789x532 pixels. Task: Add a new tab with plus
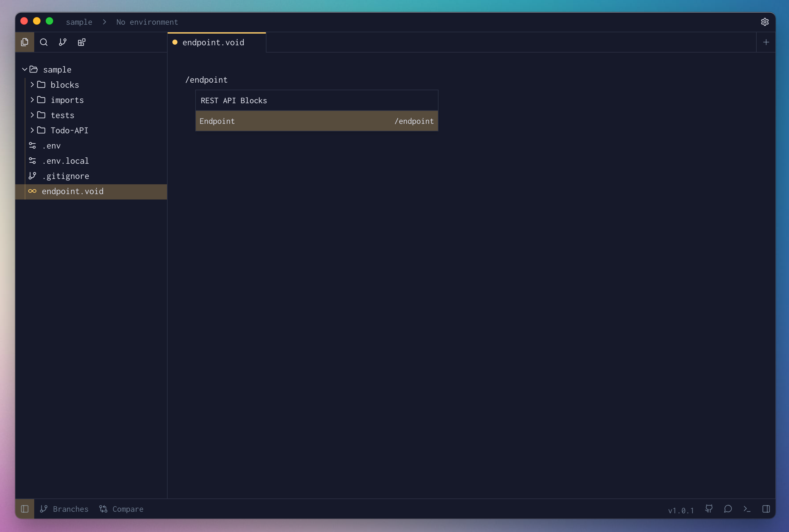click(x=766, y=42)
